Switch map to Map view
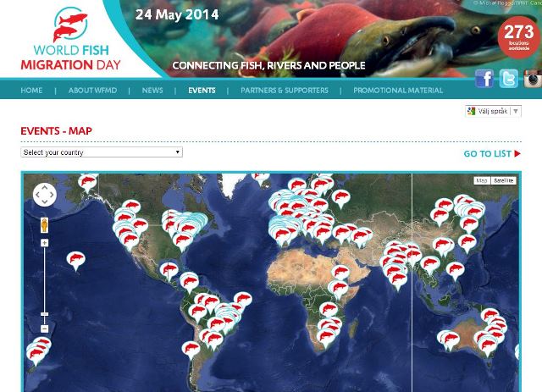Screen dimensions: 542x392 point(482,180)
